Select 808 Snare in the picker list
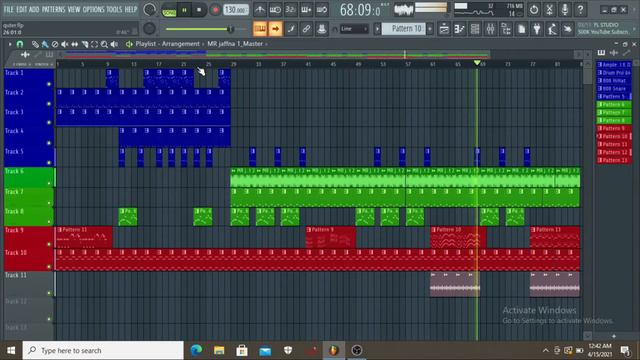The image size is (640, 360). [614, 89]
